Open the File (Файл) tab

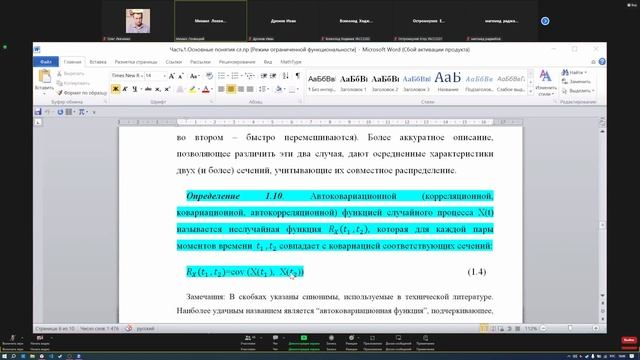[x=46, y=62]
